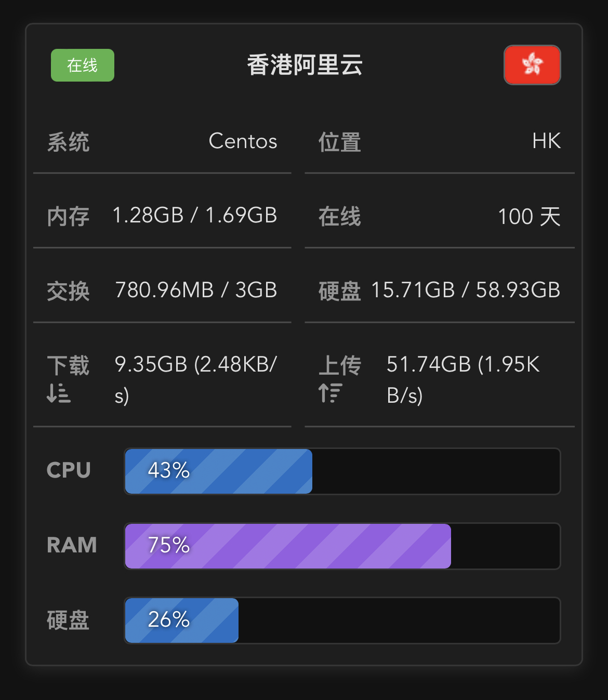Click the 系统 row label
The width and height of the screenshot is (608, 700).
(x=68, y=142)
